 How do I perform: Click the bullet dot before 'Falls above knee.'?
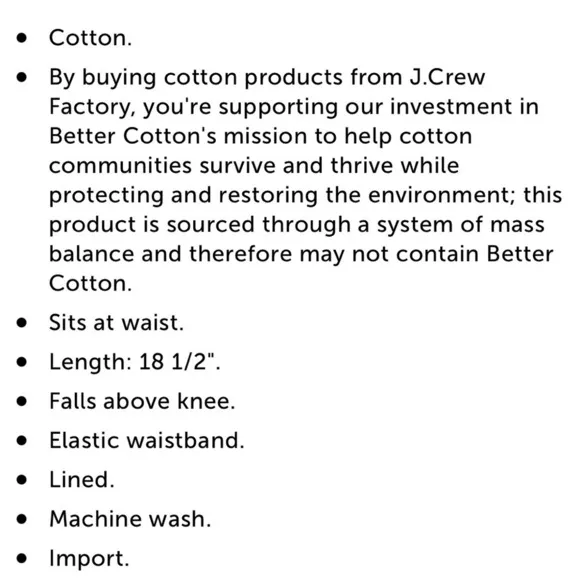[x=22, y=401]
